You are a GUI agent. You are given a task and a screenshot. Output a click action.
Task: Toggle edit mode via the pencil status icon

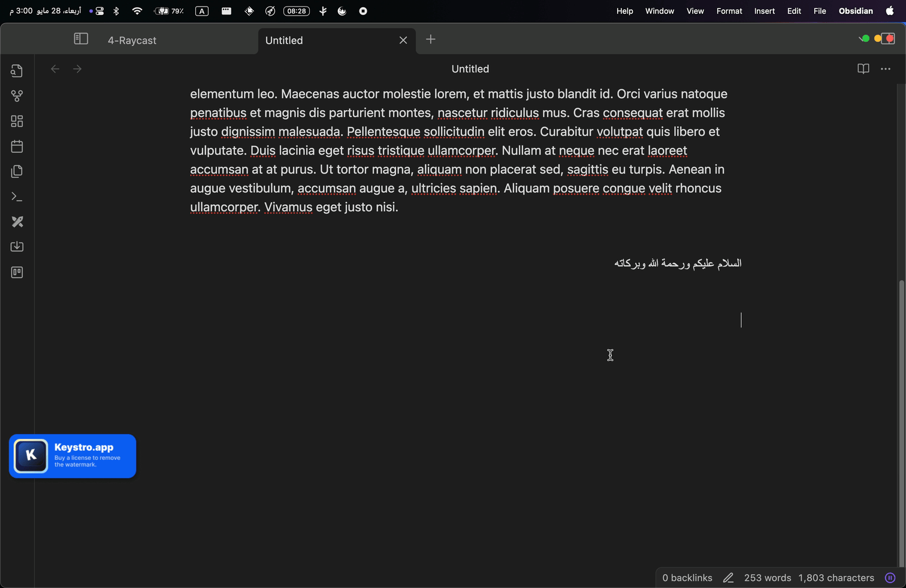(x=728, y=578)
